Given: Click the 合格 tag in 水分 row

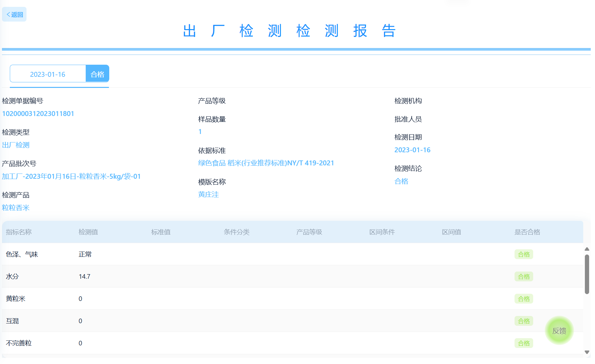Looking at the screenshot, I should (x=524, y=276).
